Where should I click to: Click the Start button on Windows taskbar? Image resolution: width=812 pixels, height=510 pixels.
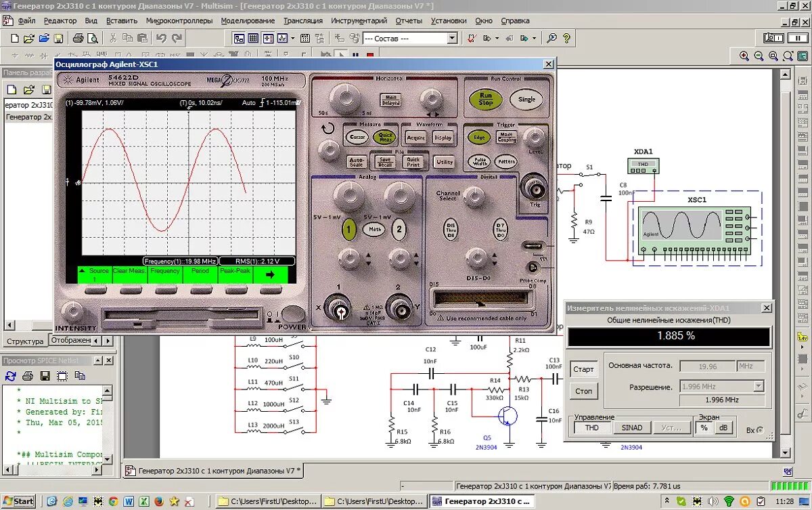click(19, 501)
